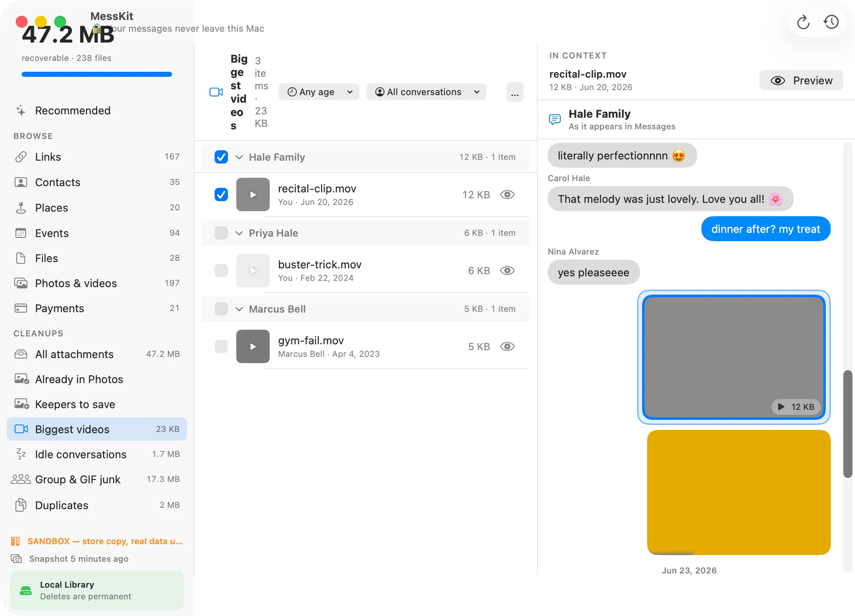Click the orange test tube sandbox icon
855x616 pixels.
[15, 541]
